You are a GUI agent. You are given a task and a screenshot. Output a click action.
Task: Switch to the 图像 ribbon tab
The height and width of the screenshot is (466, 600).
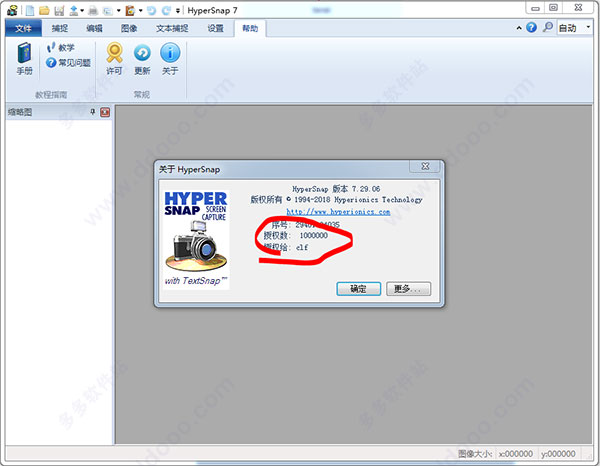click(129, 28)
